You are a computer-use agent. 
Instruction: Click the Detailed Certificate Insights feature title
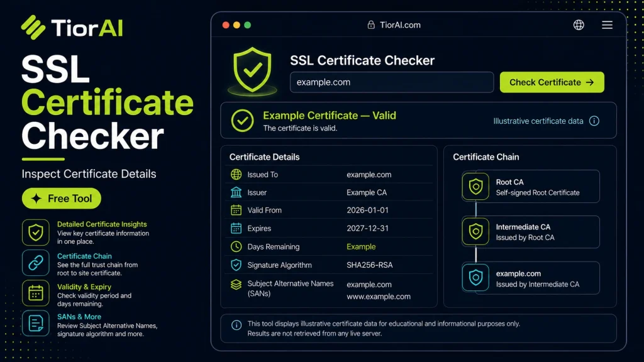pos(102,224)
